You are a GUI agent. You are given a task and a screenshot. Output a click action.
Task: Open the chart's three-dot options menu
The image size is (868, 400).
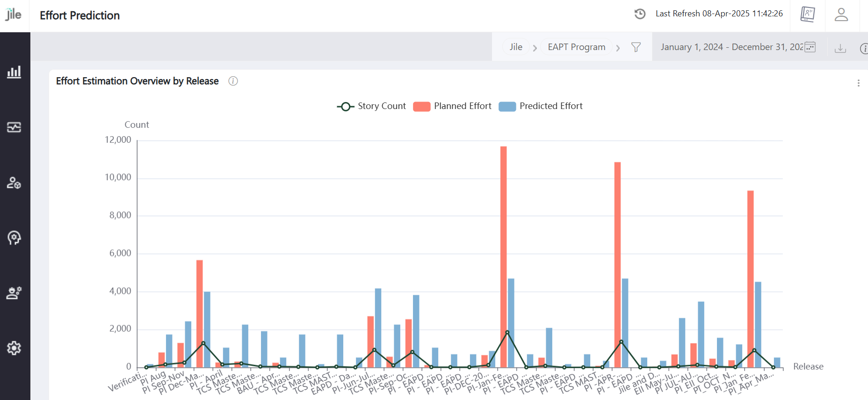coord(858,83)
